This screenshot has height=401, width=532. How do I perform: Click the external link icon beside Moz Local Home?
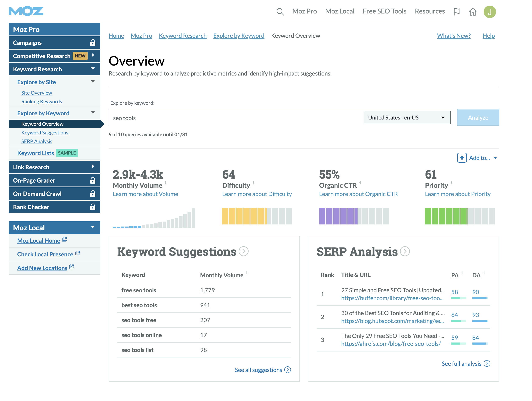point(64,239)
